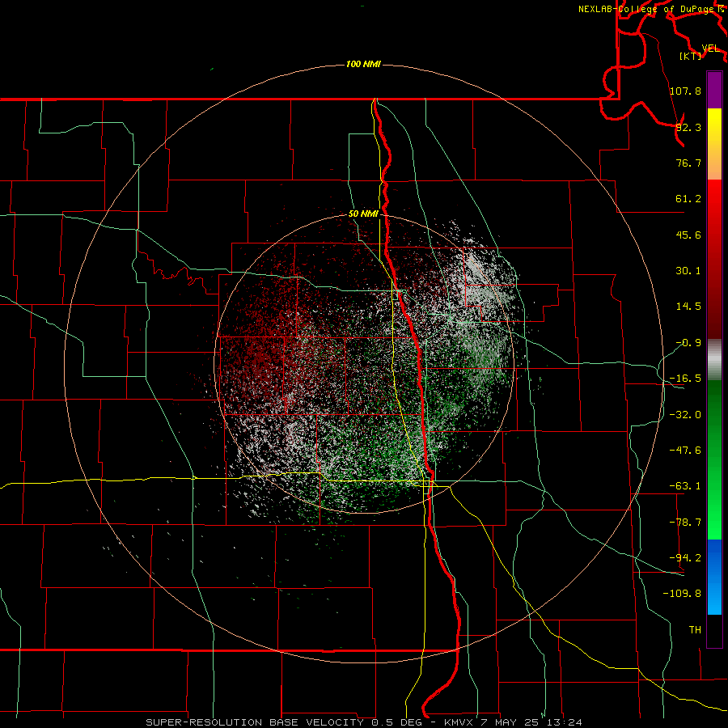The width and height of the screenshot is (728, 728).
Task: Click the 14.5 value on velocity scale
Action: [x=688, y=307]
